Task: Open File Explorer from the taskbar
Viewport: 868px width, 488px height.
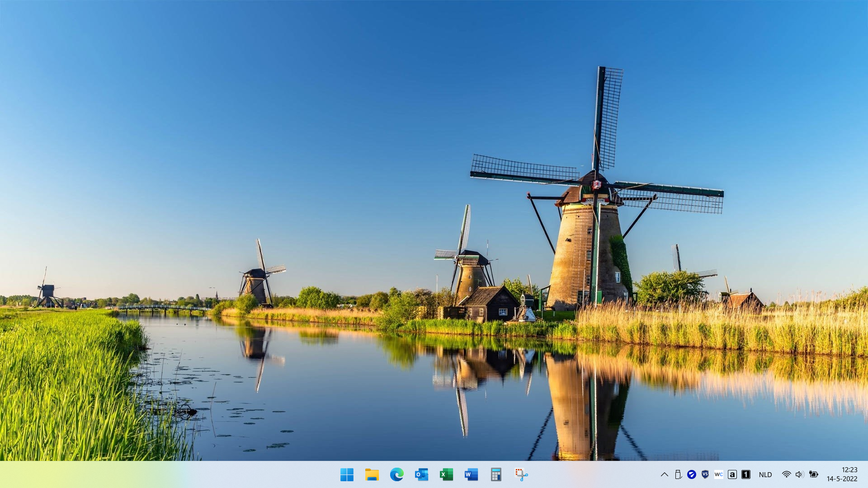Action: click(372, 474)
